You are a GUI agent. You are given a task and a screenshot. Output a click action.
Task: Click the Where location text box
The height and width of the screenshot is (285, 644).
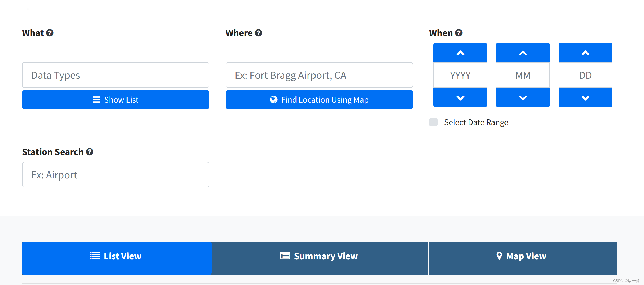point(319,75)
